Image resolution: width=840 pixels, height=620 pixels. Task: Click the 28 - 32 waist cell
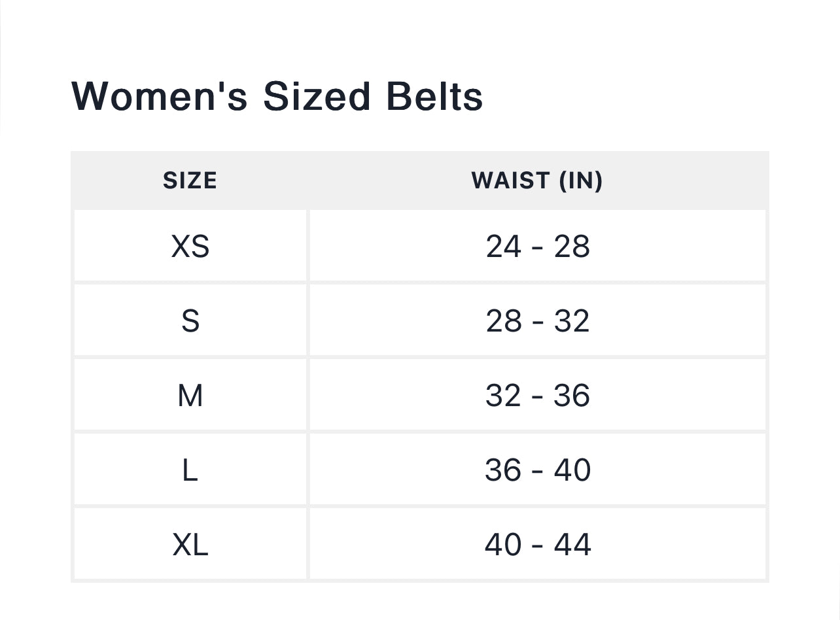537,321
